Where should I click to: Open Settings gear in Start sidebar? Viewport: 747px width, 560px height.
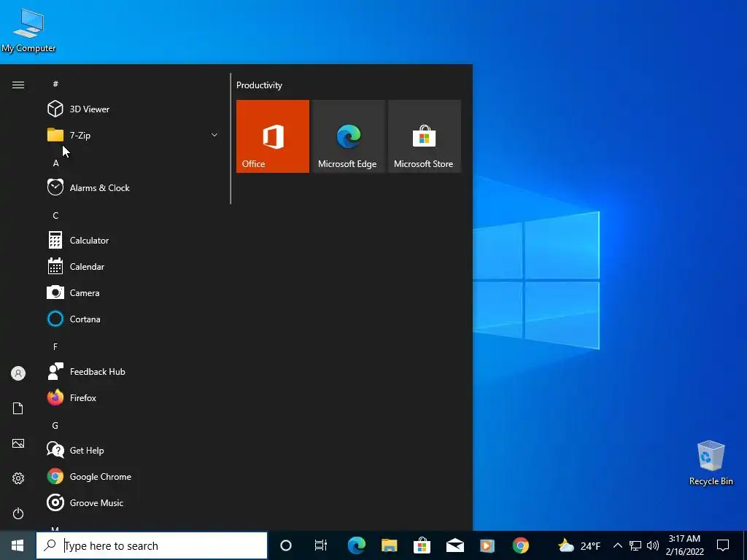pyautogui.click(x=18, y=478)
